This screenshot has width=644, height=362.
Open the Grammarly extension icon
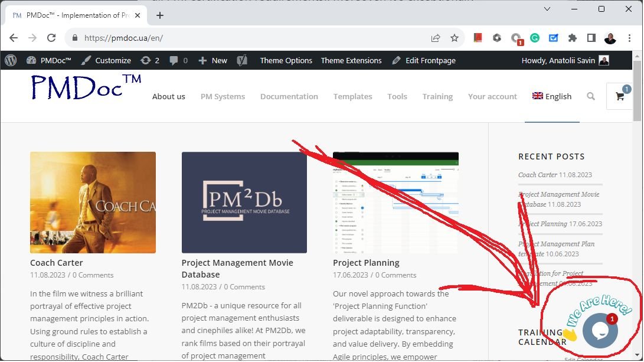[x=535, y=38]
